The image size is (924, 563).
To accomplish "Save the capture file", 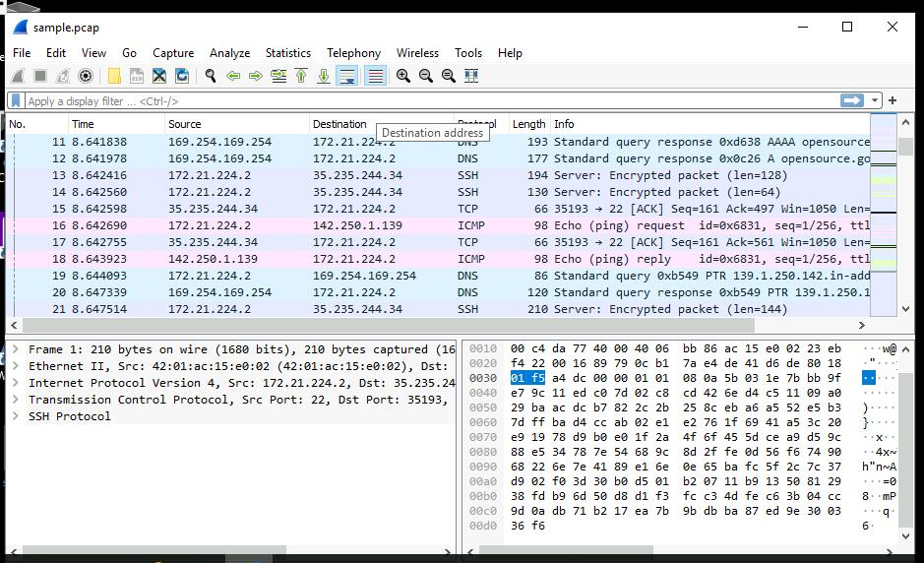I will (x=137, y=76).
